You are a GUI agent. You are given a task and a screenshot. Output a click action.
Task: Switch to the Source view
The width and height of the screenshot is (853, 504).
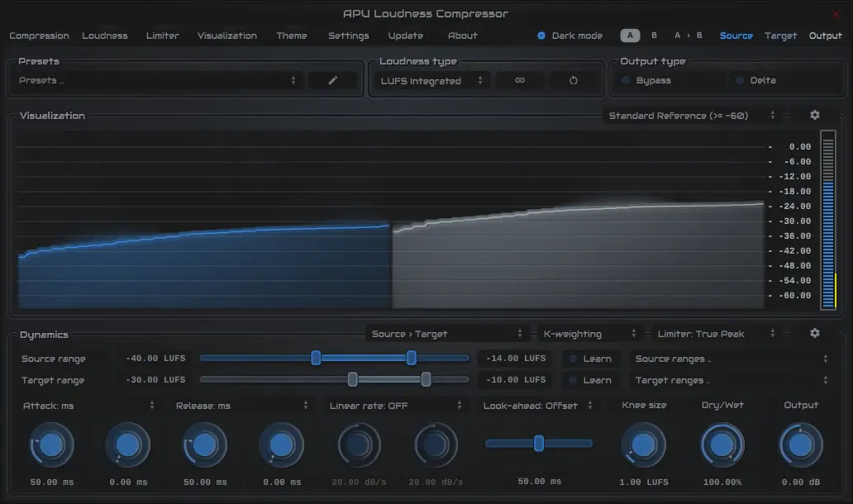coord(736,36)
